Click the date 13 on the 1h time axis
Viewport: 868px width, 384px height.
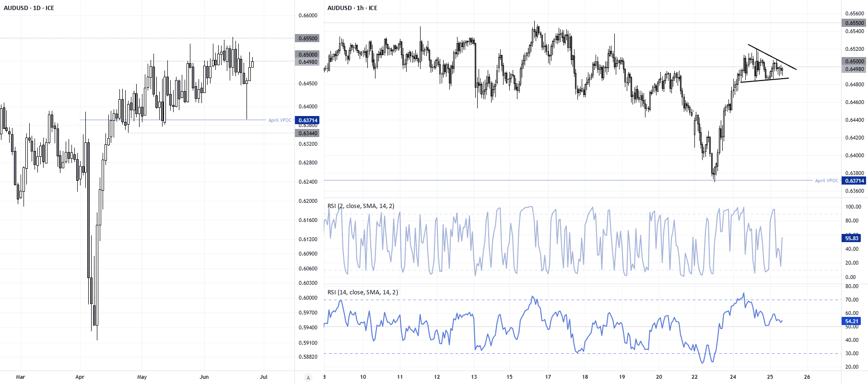point(474,377)
